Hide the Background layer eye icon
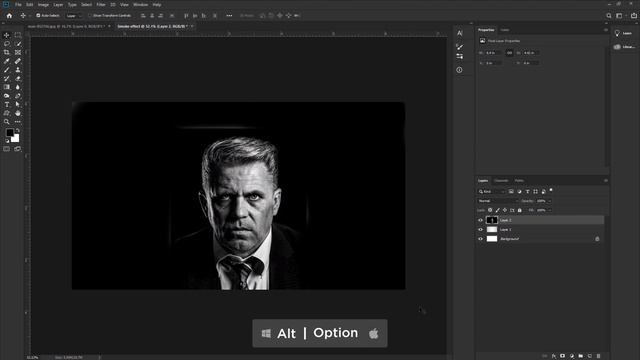640x360 pixels. coord(480,239)
